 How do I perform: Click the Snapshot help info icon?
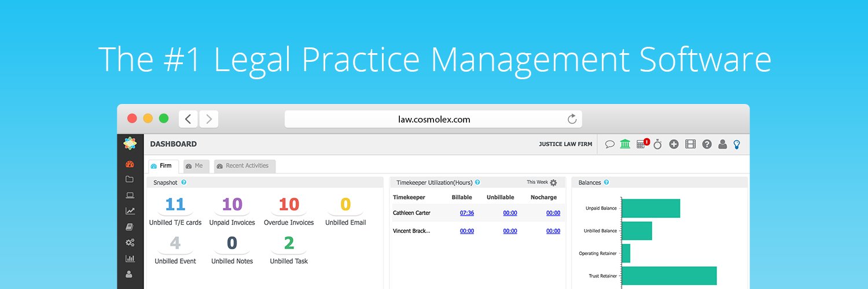point(183,182)
